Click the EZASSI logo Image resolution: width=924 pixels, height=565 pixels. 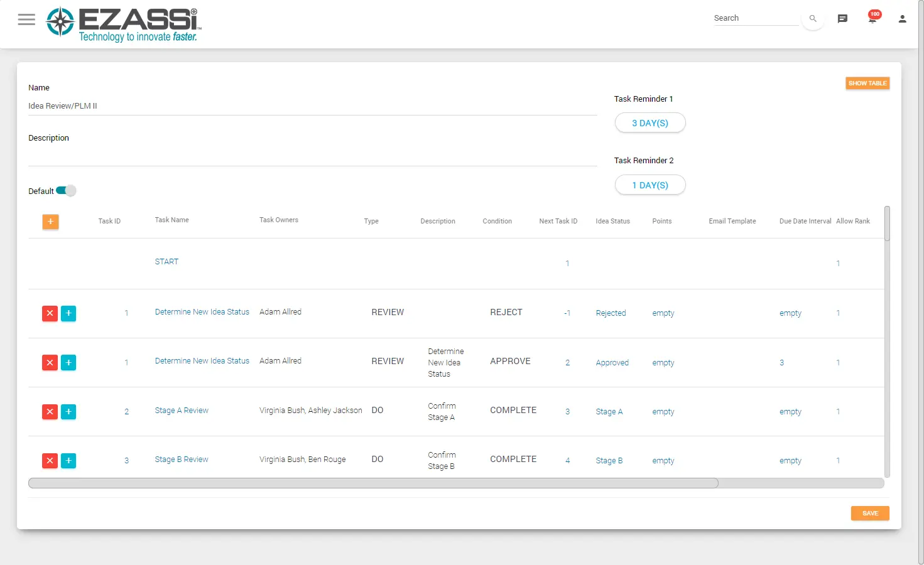click(x=124, y=24)
